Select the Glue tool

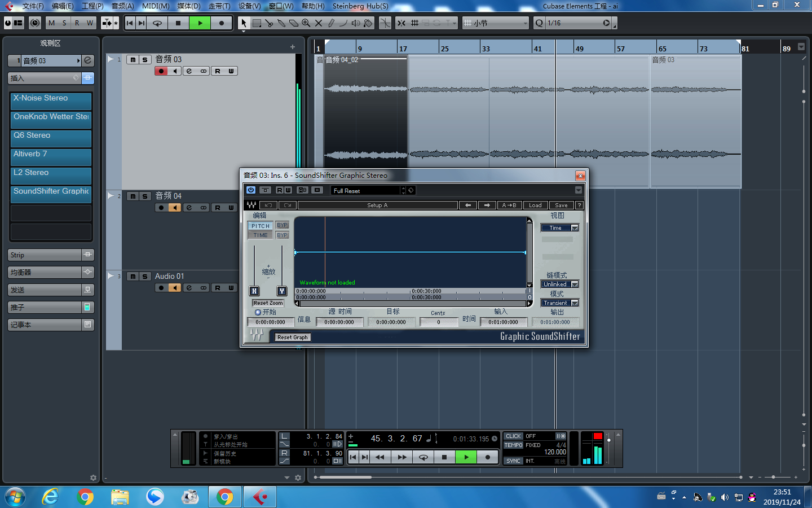pyautogui.click(x=281, y=23)
